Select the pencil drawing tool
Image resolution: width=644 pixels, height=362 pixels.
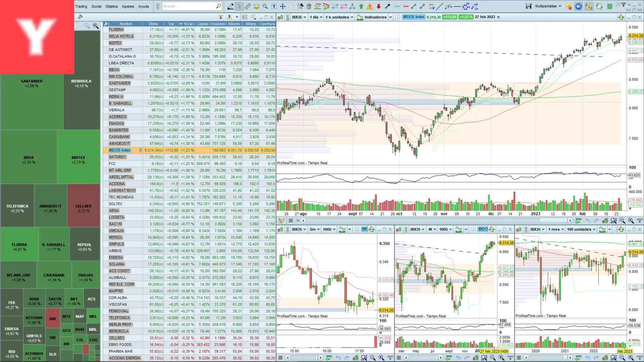point(230,6)
